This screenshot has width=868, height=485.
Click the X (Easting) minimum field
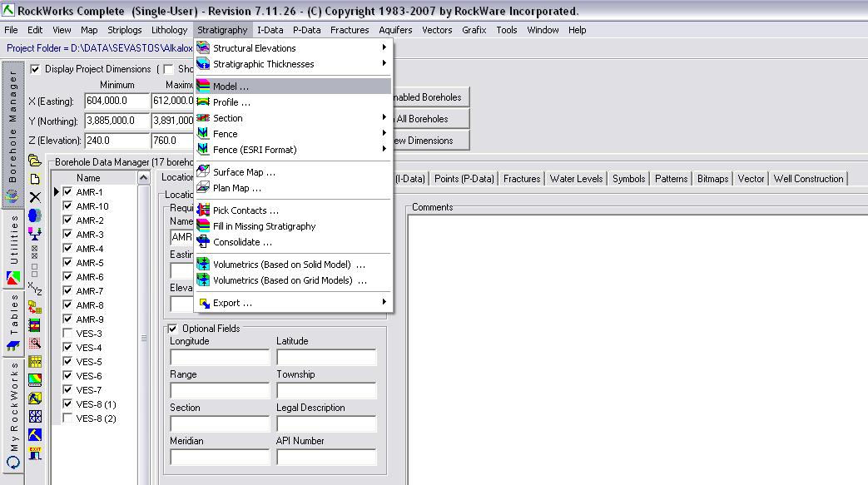click(117, 101)
